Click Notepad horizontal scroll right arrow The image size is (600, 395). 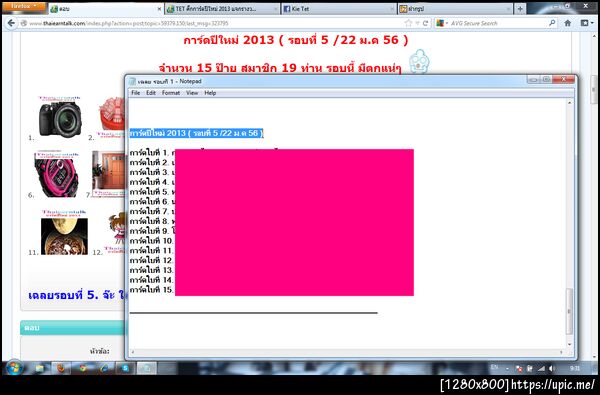(x=561, y=352)
